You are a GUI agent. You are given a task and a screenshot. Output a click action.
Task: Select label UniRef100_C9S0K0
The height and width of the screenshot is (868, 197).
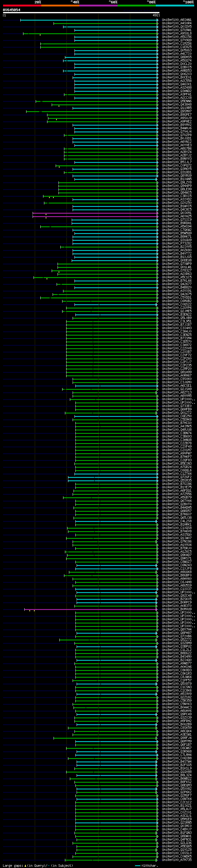pyautogui.click(x=176, y=379)
